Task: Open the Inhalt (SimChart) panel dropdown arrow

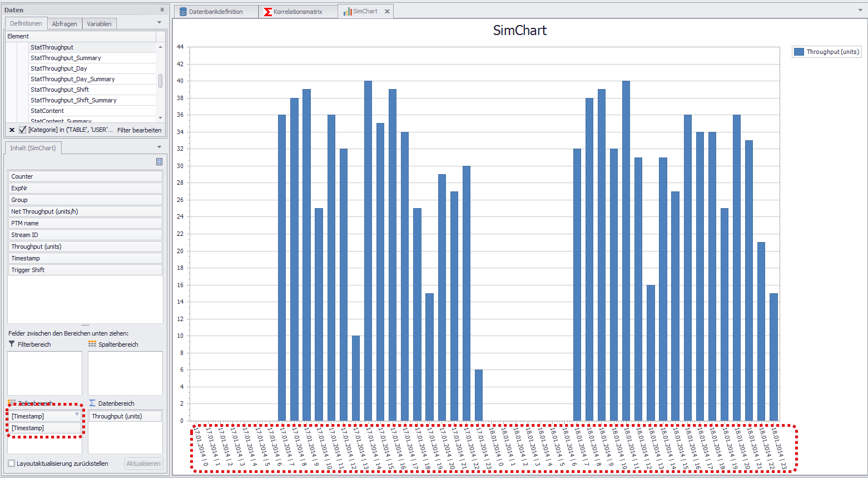Action: [x=159, y=147]
